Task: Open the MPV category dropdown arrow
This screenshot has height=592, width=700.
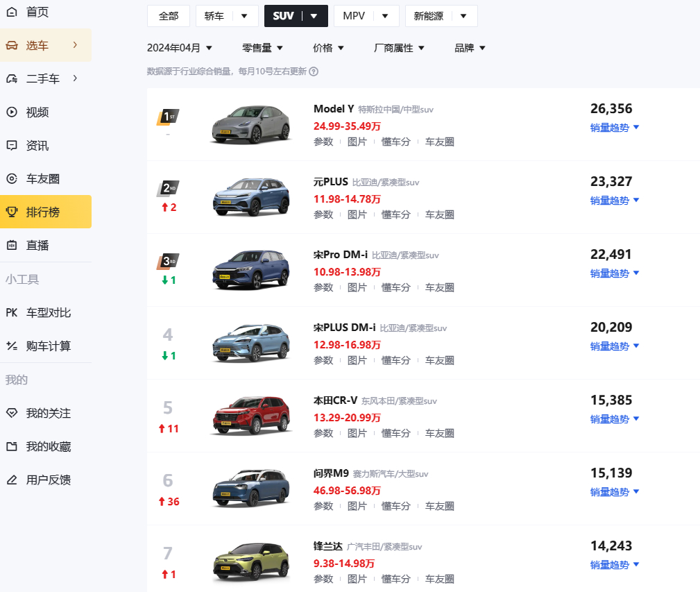Action: click(385, 16)
